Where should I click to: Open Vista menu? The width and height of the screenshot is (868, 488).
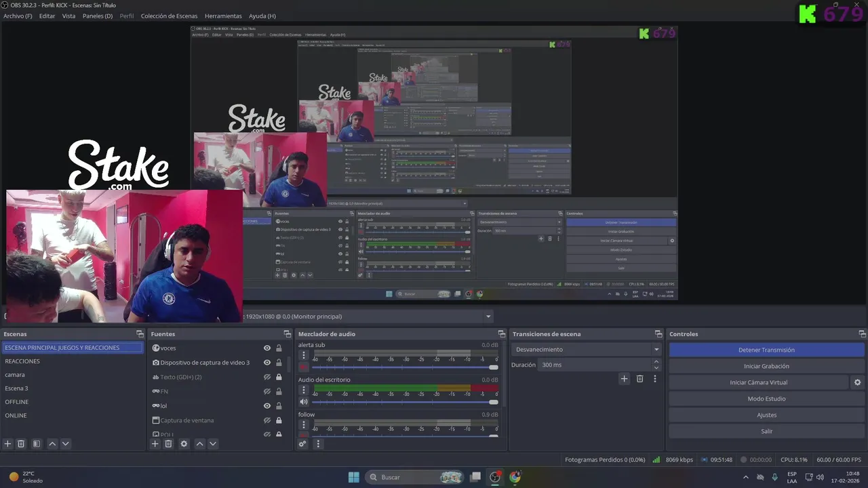[x=68, y=16]
